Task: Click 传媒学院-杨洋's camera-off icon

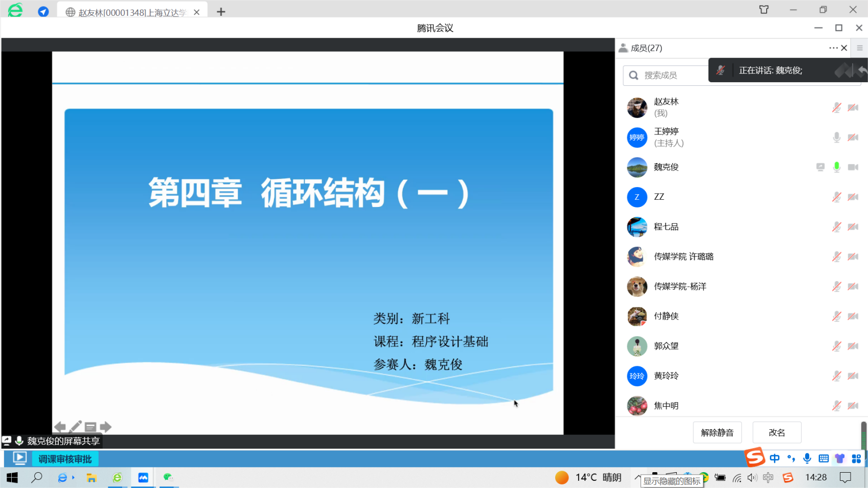Action: point(853,287)
